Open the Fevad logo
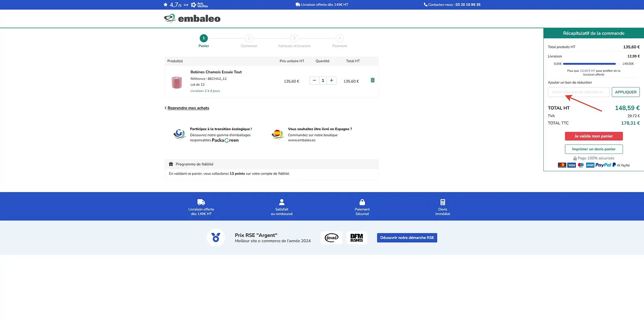This screenshot has width=644, height=322. click(332, 238)
